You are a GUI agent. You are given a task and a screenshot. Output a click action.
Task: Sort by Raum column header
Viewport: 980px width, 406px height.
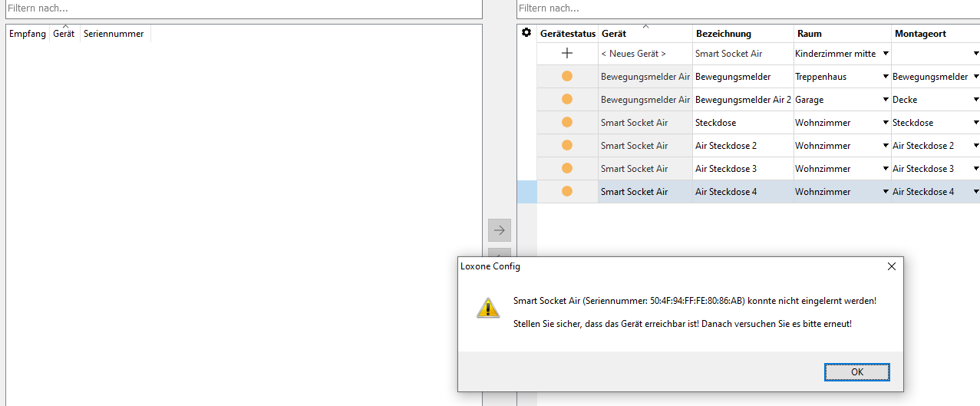point(843,34)
